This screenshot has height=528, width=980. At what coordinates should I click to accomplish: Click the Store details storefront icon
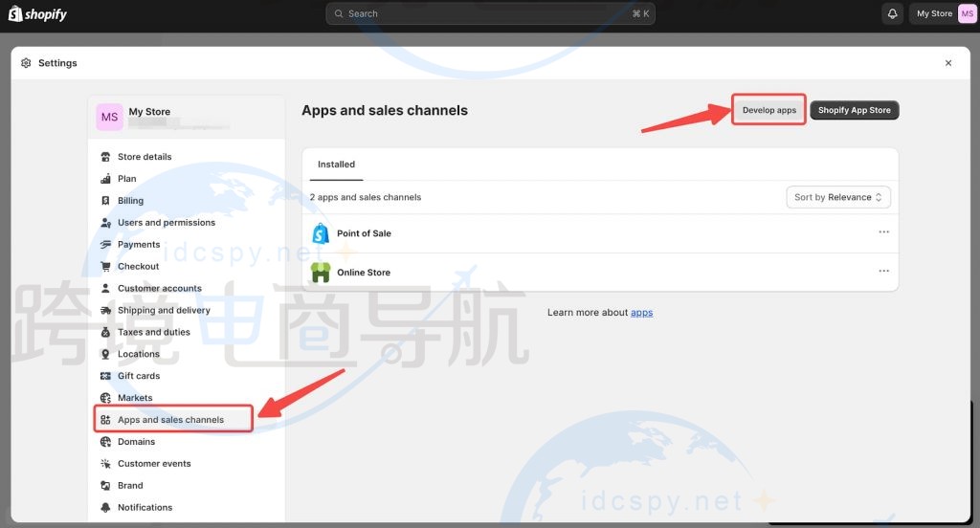coord(105,157)
